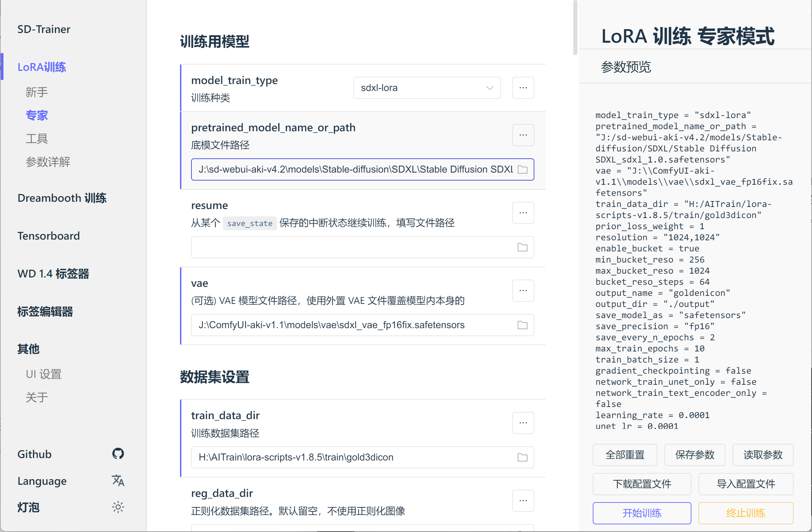Open LoRA训练 section in sidebar
Screen dimensions: 812x532
tap(42, 67)
